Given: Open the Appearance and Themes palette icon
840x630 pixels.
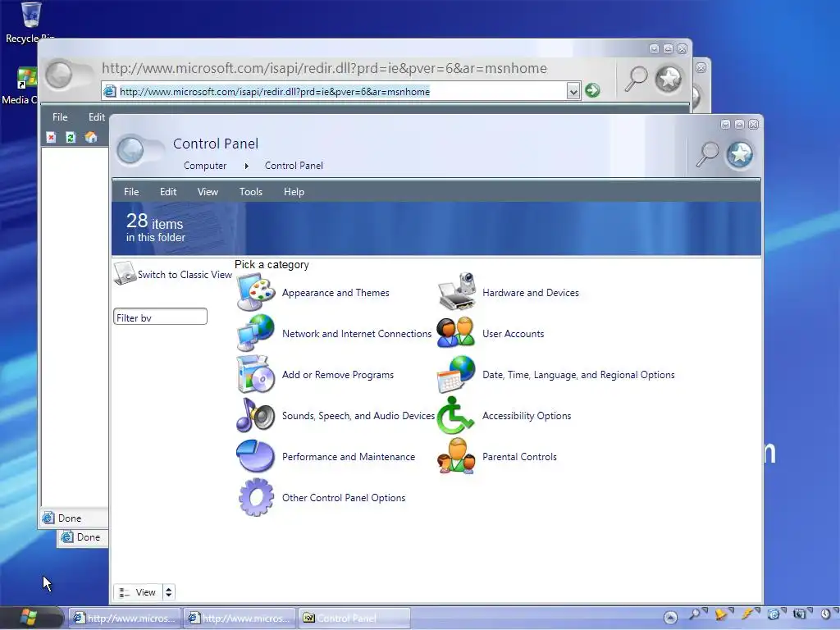Looking at the screenshot, I should (x=256, y=293).
